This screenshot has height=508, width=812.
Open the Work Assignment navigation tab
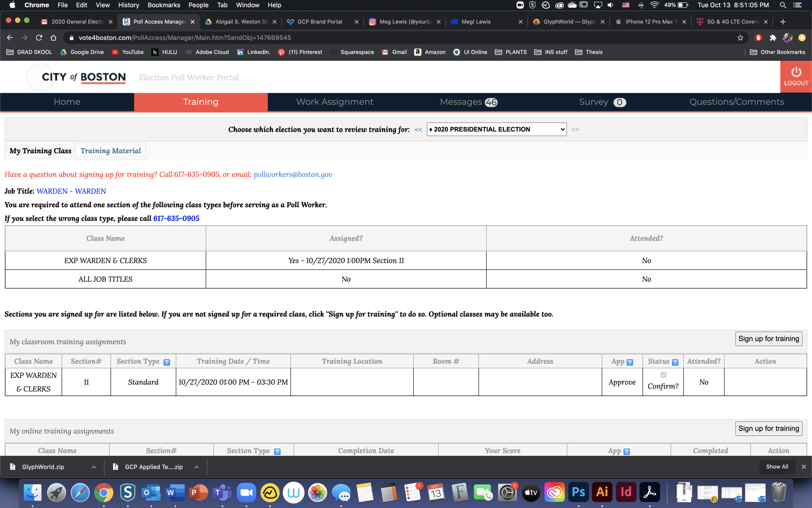tap(334, 102)
